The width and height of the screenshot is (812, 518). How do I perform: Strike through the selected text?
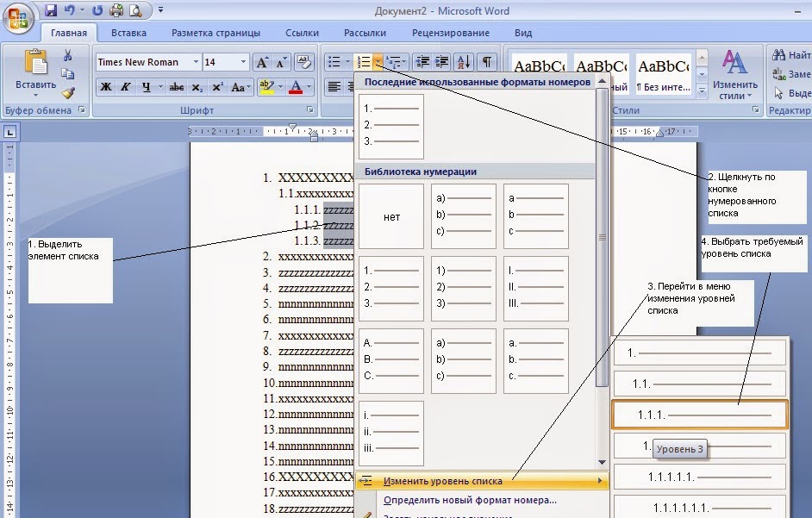coord(177,87)
